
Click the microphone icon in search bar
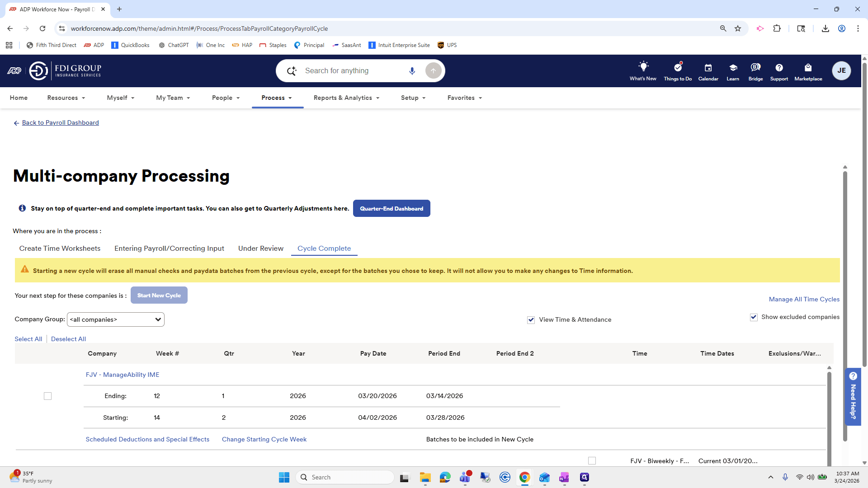pos(412,71)
